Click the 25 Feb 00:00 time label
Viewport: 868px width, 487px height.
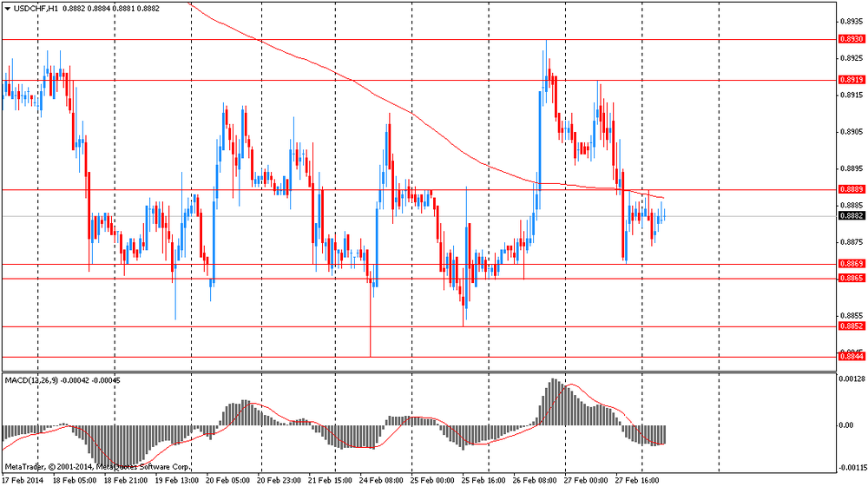[432, 480]
